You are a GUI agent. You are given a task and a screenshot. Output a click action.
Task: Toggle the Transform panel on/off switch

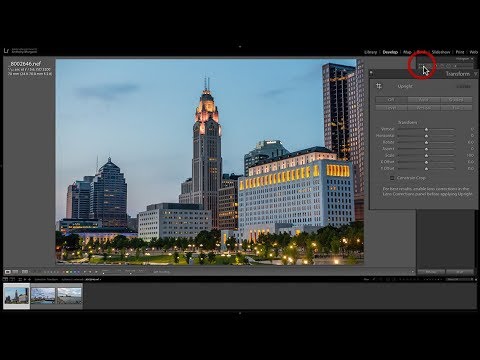point(371,73)
